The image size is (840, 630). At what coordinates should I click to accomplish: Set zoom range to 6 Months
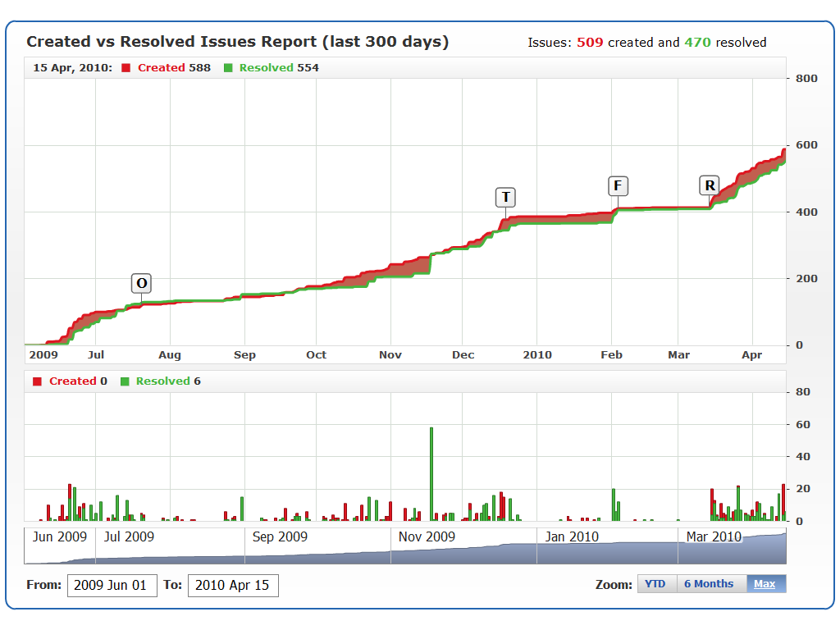click(709, 584)
